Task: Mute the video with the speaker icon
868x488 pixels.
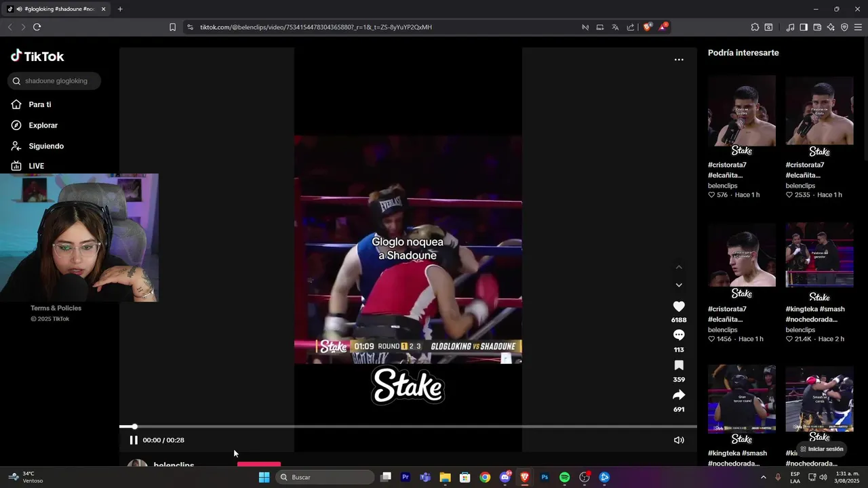Action: [679, 440]
